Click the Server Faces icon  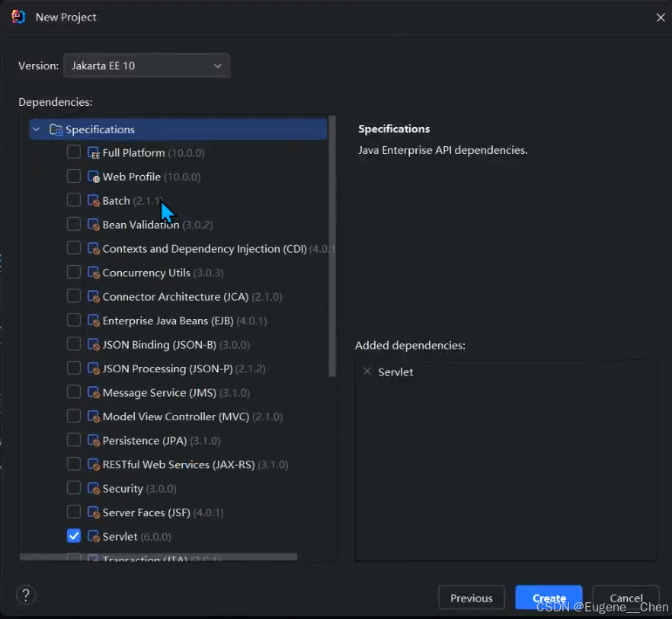[94, 512]
